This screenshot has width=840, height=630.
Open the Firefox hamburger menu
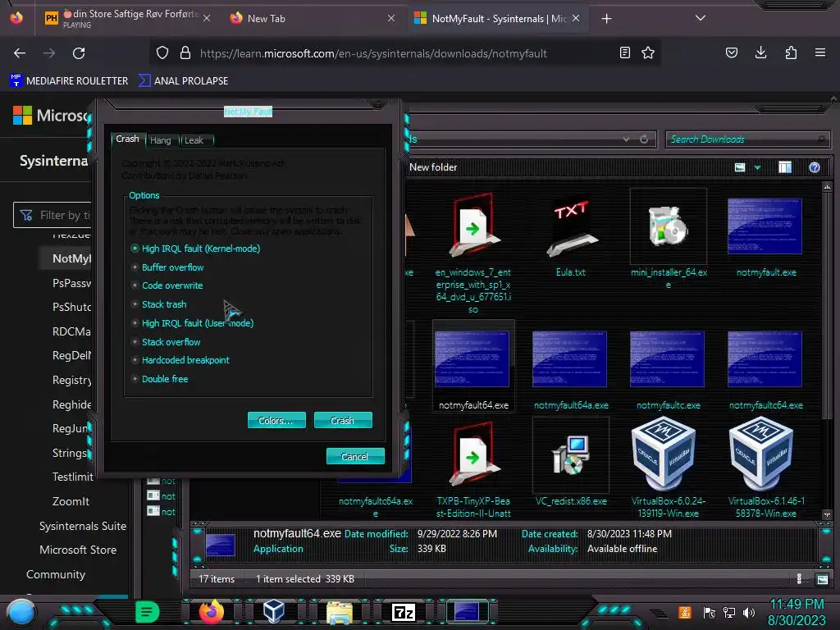(x=820, y=52)
